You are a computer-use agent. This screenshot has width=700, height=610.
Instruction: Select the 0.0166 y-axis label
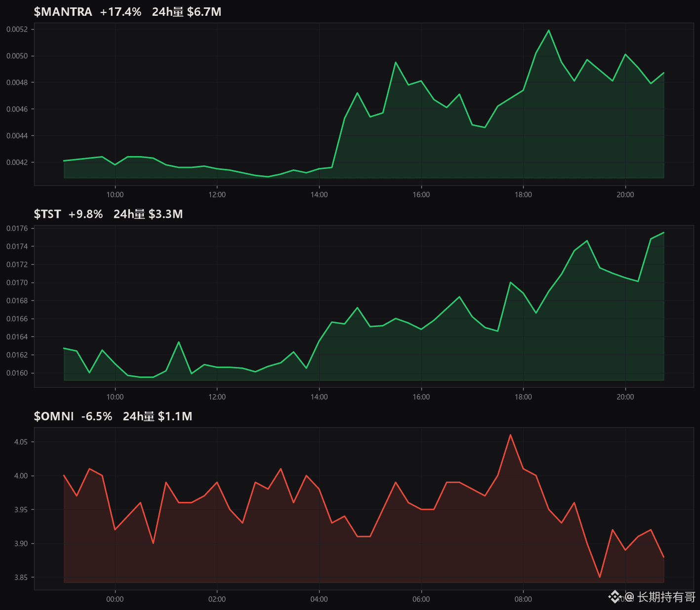(x=17, y=319)
